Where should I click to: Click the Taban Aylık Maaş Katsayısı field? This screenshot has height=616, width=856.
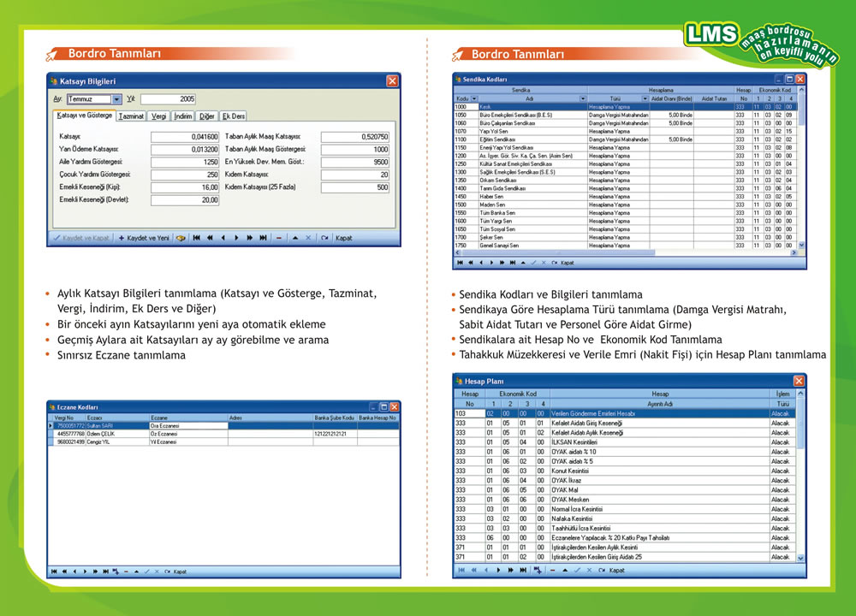pyautogui.click(x=355, y=137)
